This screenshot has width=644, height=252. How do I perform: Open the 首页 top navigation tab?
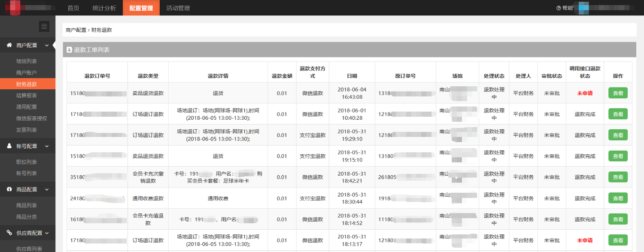pyautogui.click(x=73, y=8)
